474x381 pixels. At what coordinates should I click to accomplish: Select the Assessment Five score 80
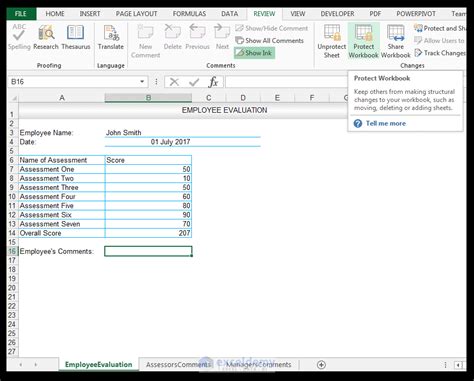point(148,206)
